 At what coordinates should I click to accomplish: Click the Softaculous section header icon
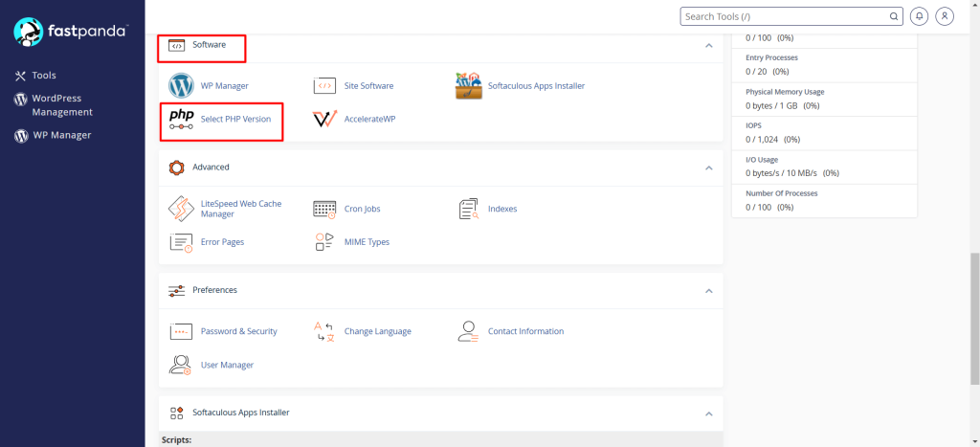pos(177,413)
